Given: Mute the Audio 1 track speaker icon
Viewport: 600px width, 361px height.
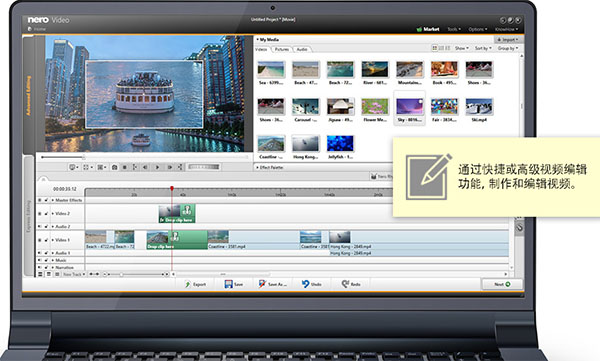Looking at the screenshot, I should [39, 253].
